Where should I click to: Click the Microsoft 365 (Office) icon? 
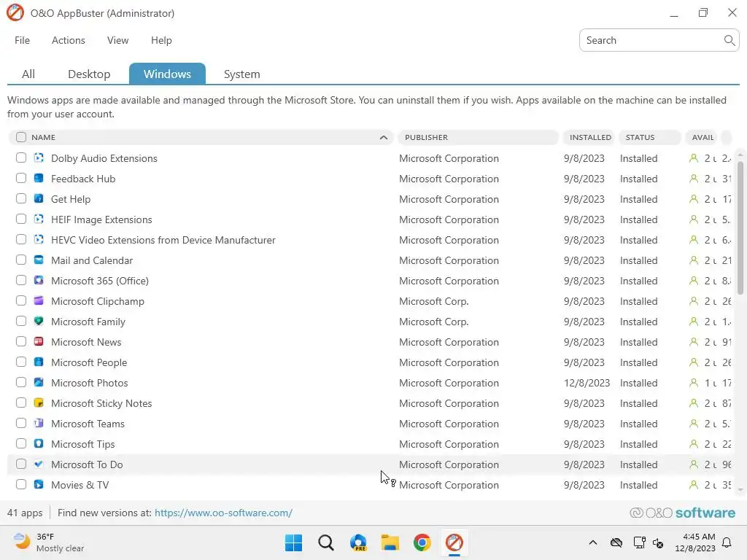(x=39, y=281)
